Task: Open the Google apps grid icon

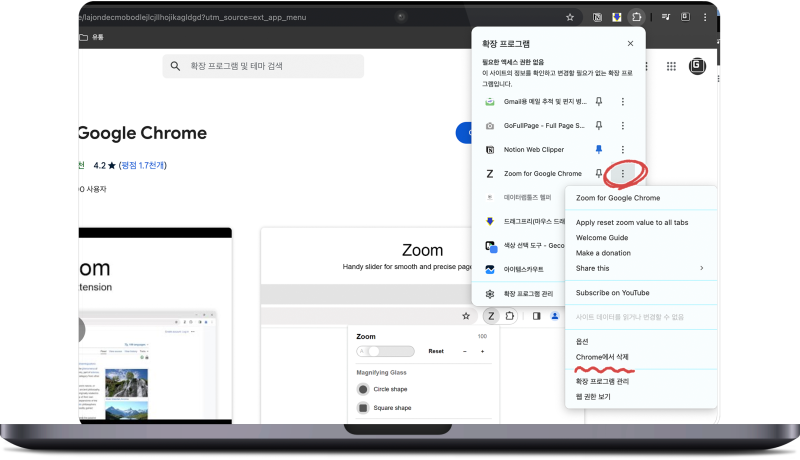Action: (x=671, y=66)
